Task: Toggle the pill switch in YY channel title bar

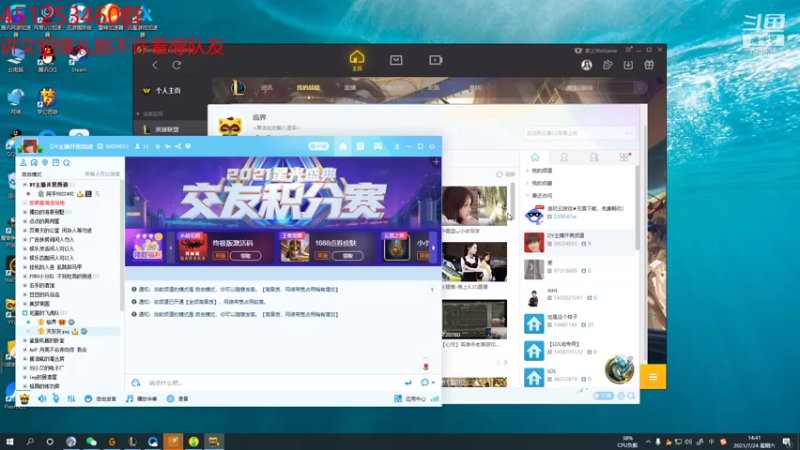Action: click(319, 146)
